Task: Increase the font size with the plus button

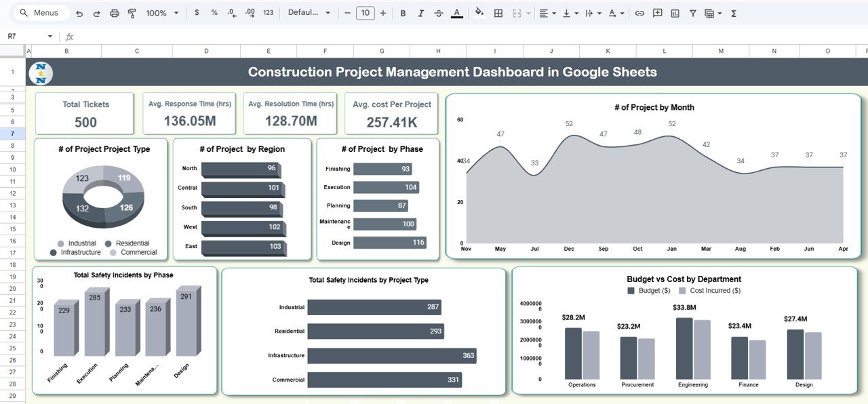Action: click(382, 12)
